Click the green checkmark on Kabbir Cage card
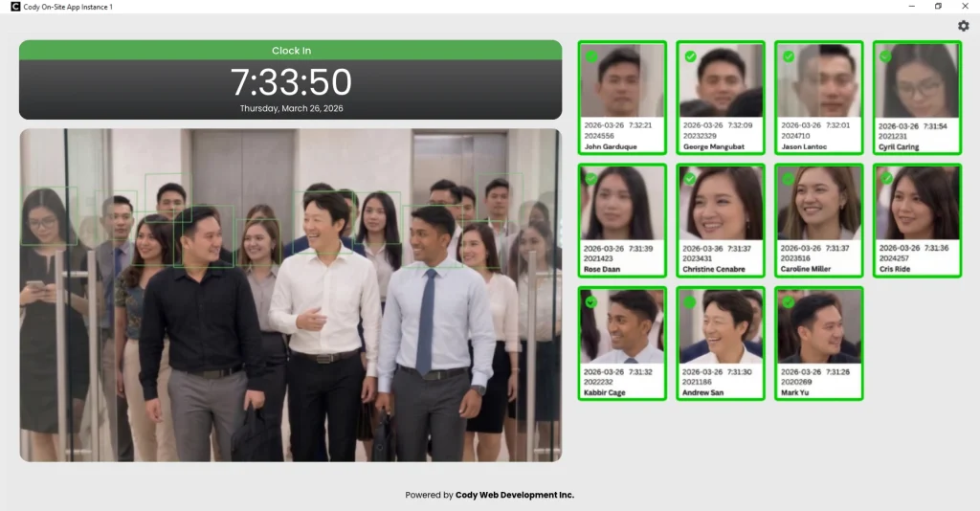The width and height of the screenshot is (980, 511). [590, 302]
